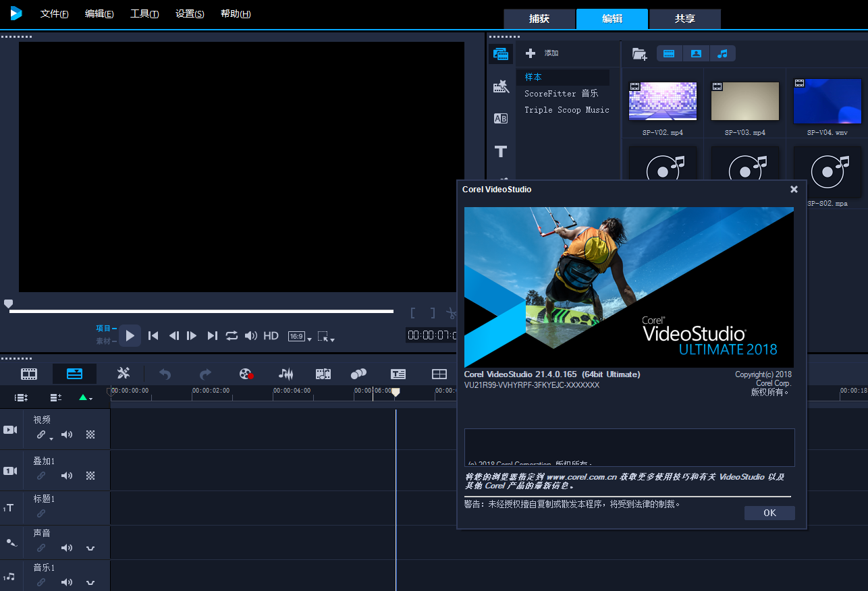Open the Motion Tracking tool
This screenshot has height=591, width=868.
pos(358,374)
